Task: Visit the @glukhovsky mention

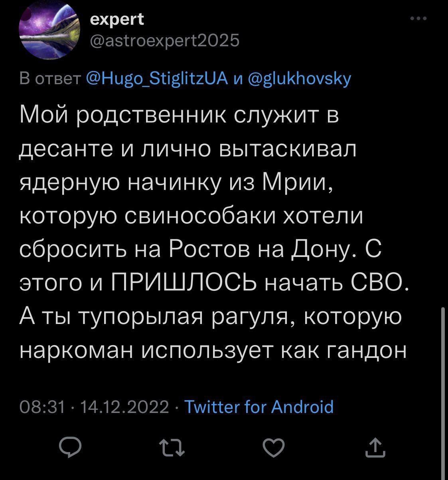Action: [x=299, y=79]
